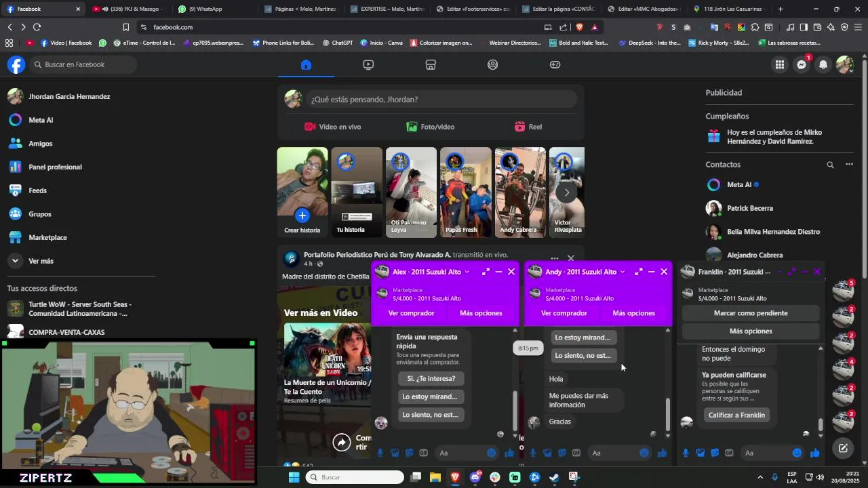Screen dimensions: 868x488
Task: Click Ver comprador in Alex chat
Action: 411,313
